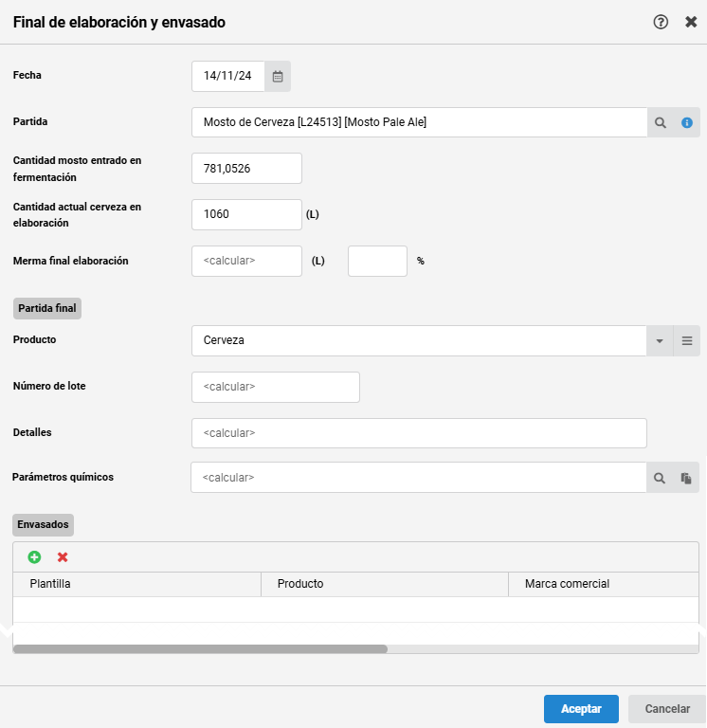Select the Envasados section label
This screenshot has height=728, width=707.
tap(43, 524)
